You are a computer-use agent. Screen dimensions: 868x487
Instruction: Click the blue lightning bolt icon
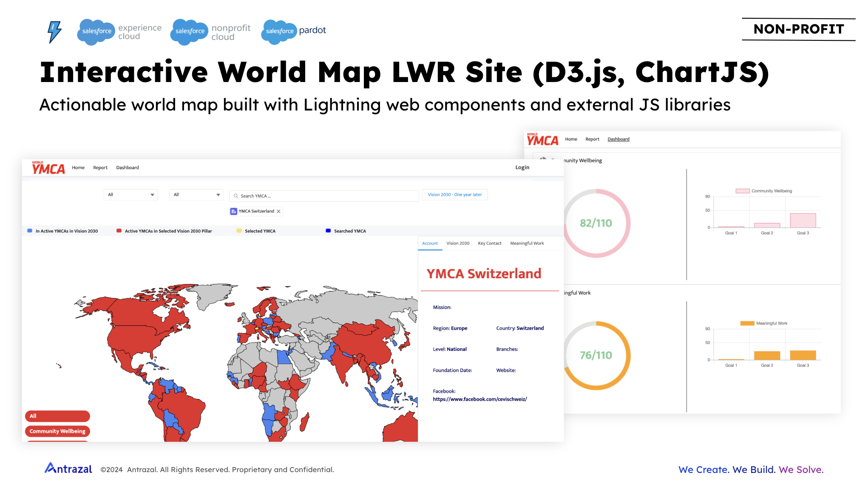(54, 32)
